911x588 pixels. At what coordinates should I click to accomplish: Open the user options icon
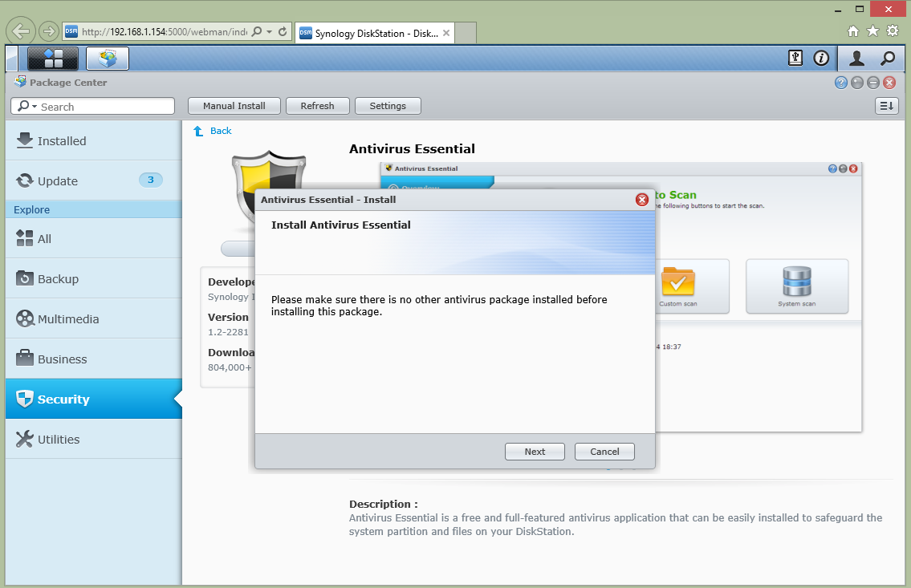pyautogui.click(x=856, y=58)
